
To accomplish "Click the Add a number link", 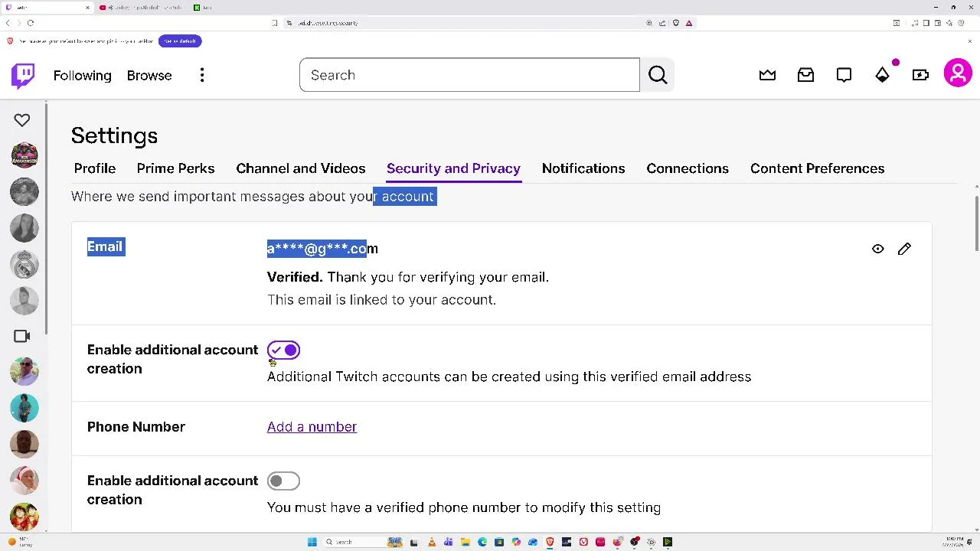I will pos(312,427).
